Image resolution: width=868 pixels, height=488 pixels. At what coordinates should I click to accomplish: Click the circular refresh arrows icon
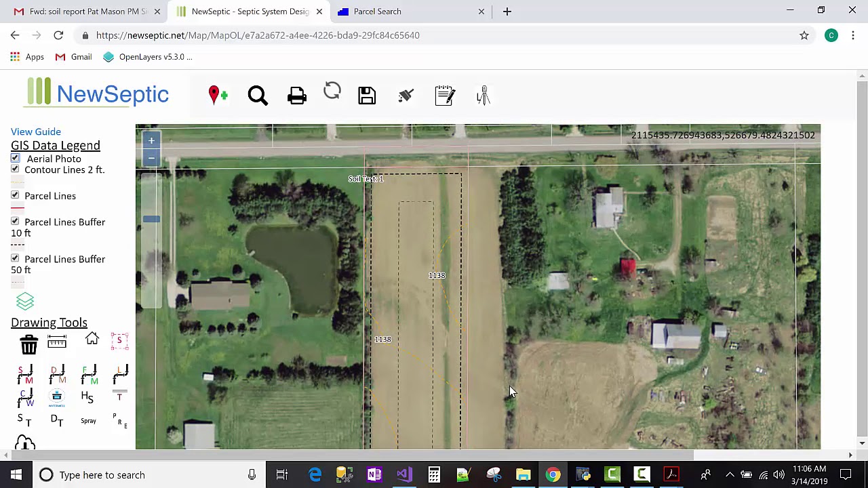click(332, 91)
